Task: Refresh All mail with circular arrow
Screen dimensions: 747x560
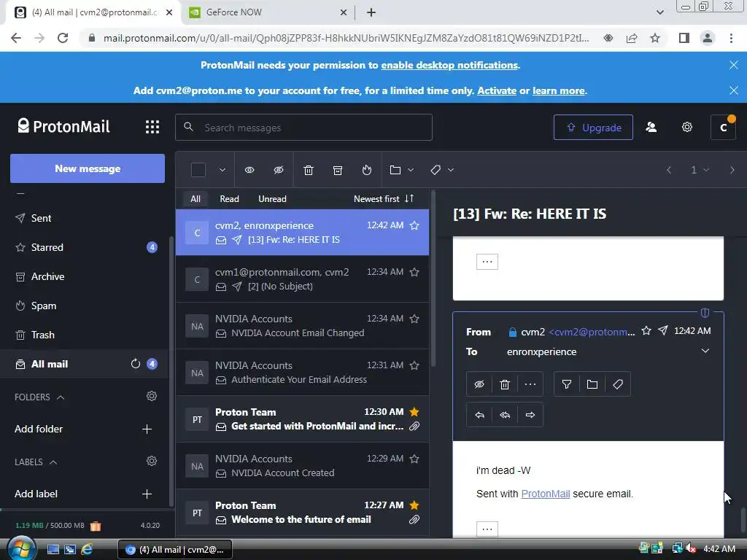Action: tap(135, 364)
